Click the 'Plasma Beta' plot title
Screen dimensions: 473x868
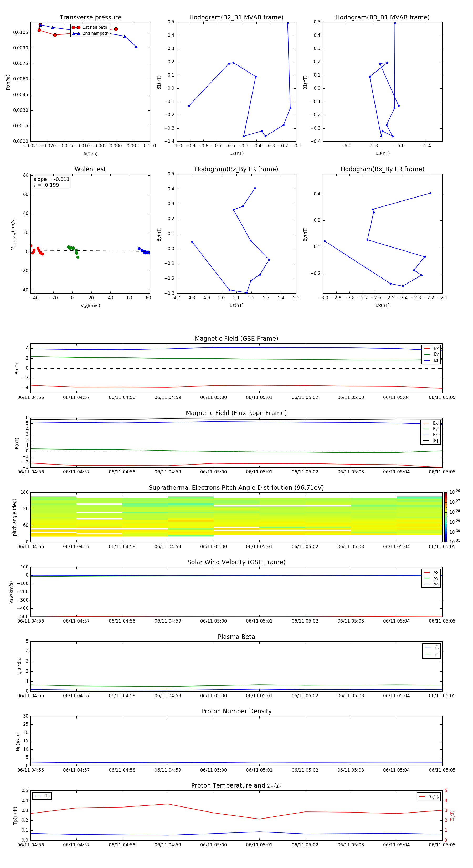click(x=236, y=637)
